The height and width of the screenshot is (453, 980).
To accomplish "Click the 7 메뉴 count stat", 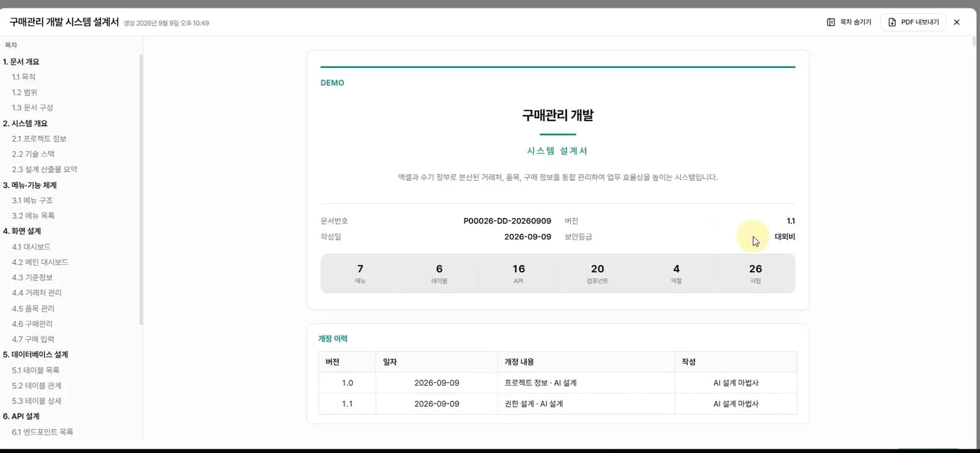I will [x=360, y=274].
